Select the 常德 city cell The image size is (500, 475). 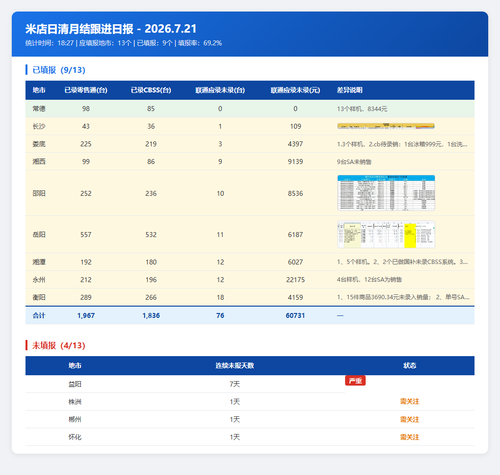tap(39, 109)
